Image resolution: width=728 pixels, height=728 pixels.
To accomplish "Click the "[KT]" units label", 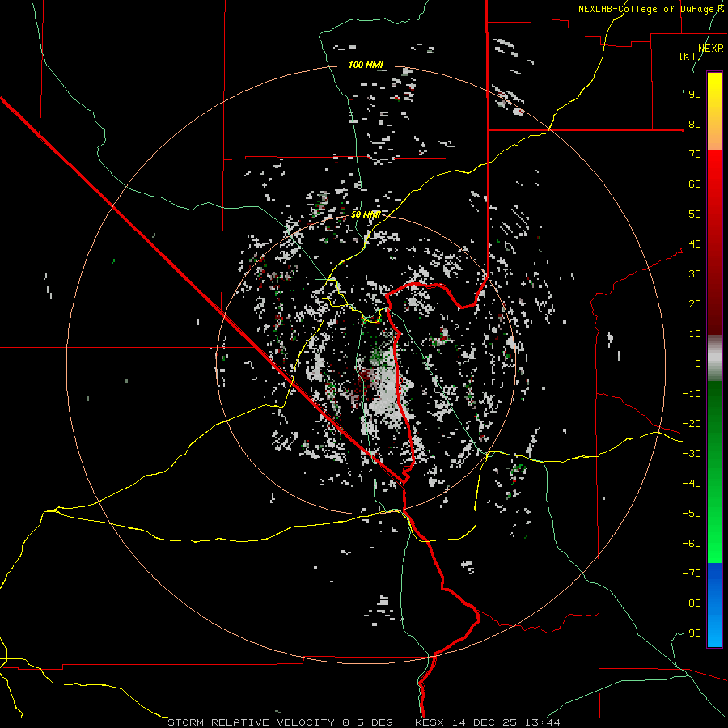I will click(x=691, y=56).
